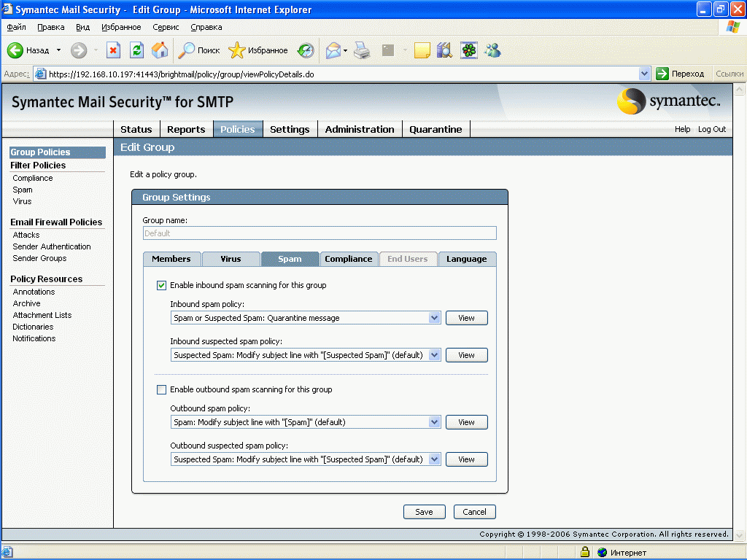This screenshot has width=747, height=560.
Task: Click the Log Out link
Action: tap(712, 129)
